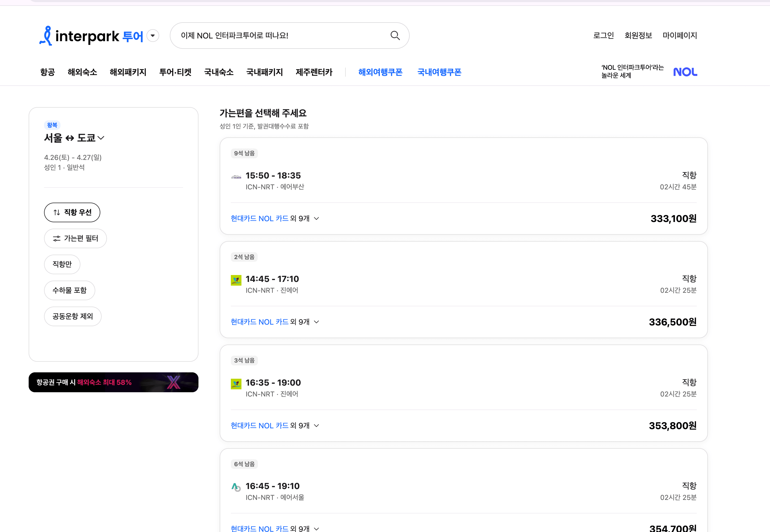Open the 해외숙소 menu item

tap(82, 72)
